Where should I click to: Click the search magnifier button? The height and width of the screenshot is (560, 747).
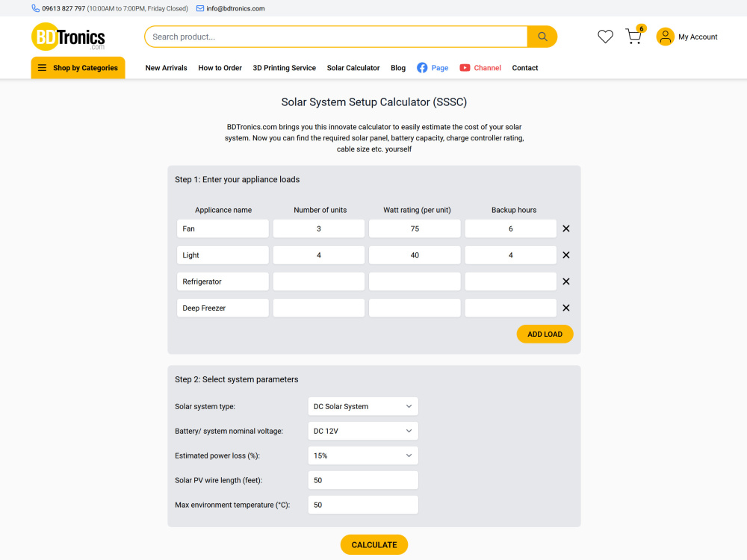click(x=542, y=37)
